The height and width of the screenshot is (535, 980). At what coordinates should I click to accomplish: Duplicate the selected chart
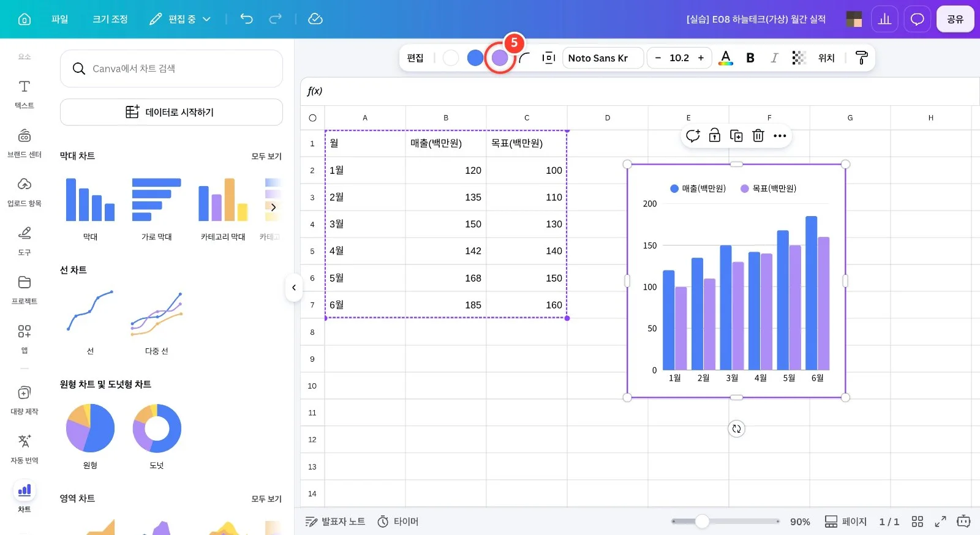coord(736,135)
